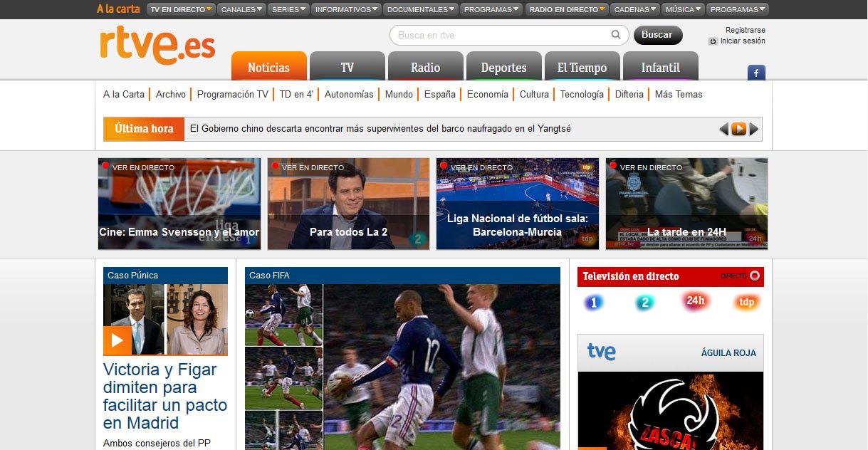Image resolution: width=868 pixels, height=450 pixels.
Task: Watch Liga Nacional de fútbol sala Barcelona-Murcia
Action: 518,204
